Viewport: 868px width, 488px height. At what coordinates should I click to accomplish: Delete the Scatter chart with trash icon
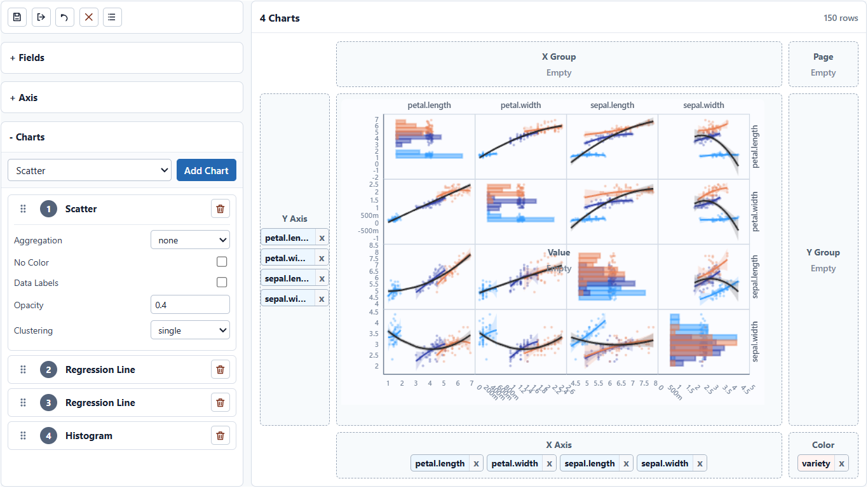click(x=220, y=209)
